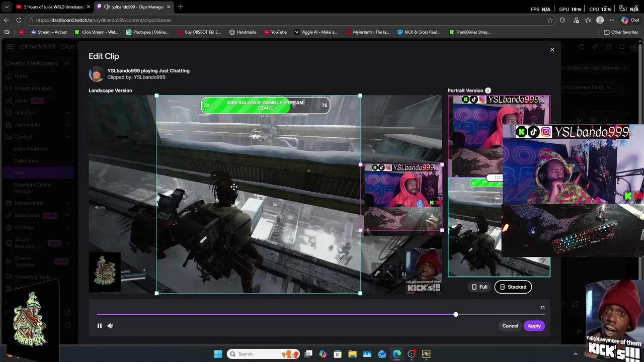
Task: Open Photopea Online bookmark
Action: click(x=147, y=32)
